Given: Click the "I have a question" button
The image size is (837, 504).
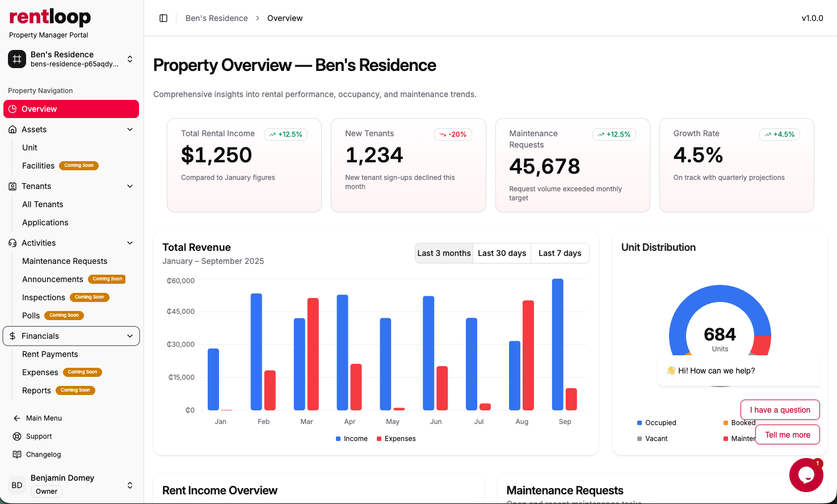Looking at the screenshot, I should click(780, 410).
